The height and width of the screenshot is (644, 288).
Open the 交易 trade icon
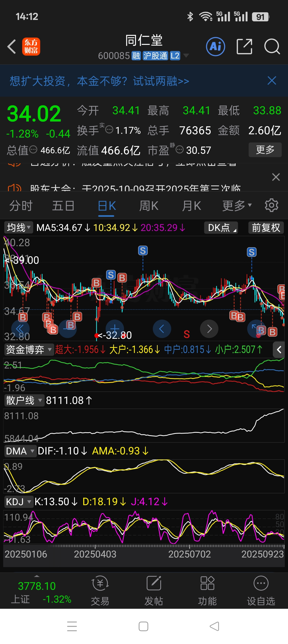100,591
